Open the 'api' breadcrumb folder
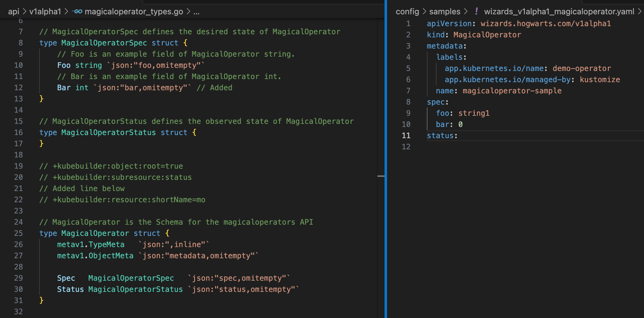This screenshot has width=644, height=318. [x=13, y=12]
